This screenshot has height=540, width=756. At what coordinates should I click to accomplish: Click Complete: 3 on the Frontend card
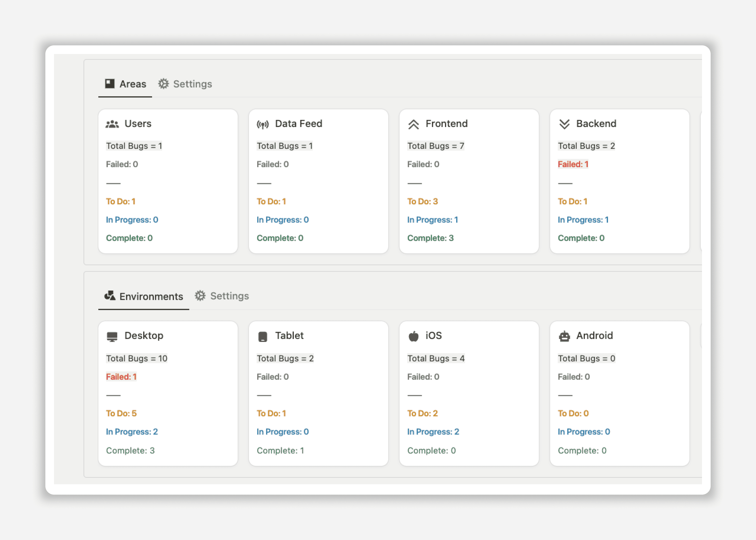point(430,238)
